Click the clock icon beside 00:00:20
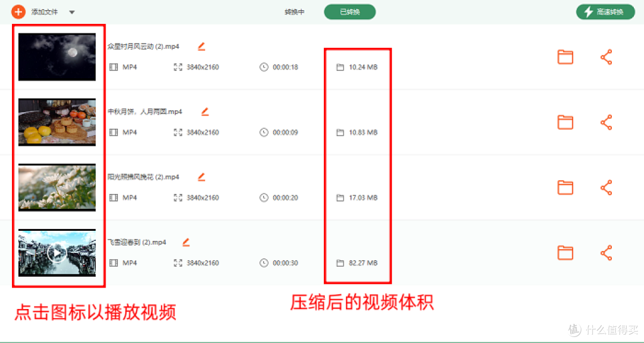644x343 pixels. (264, 197)
